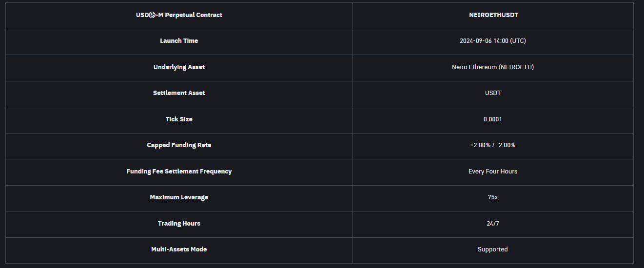Select the Supported value cell
The image size is (644, 268).
pos(493,249)
